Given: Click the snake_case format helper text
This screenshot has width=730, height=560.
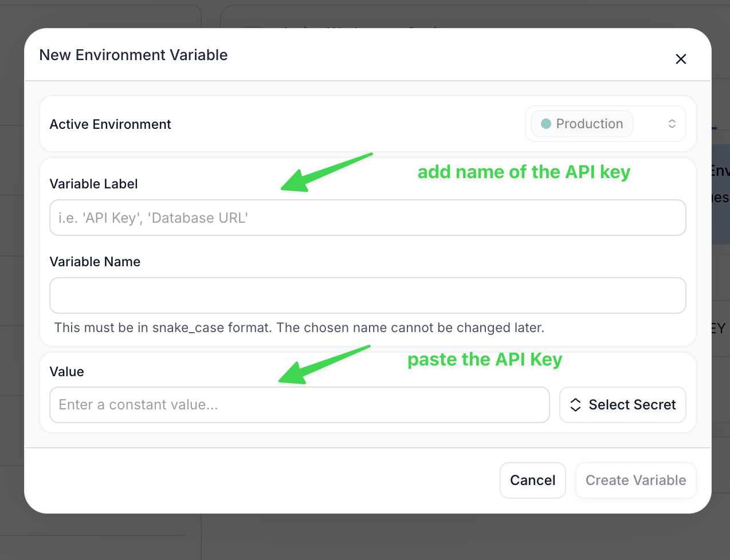Looking at the screenshot, I should click(x=299, y=328).
